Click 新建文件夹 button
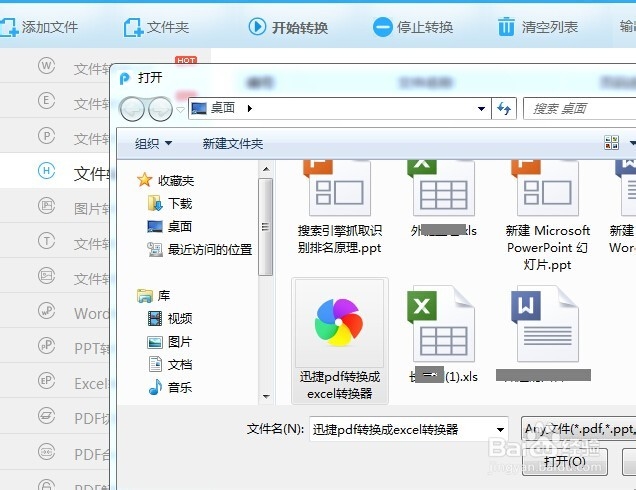636x490 pixels. click(x=233, y=143)
